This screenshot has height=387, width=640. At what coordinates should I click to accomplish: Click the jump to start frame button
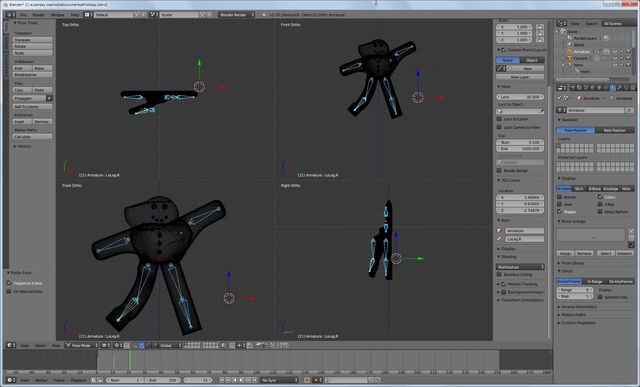[222, 380]
